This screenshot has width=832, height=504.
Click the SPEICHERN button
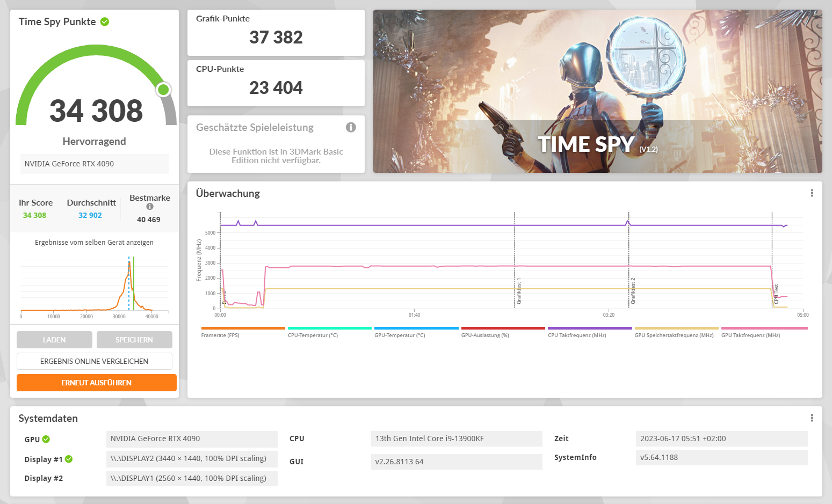pyautogui.click(x=134, y=340)
